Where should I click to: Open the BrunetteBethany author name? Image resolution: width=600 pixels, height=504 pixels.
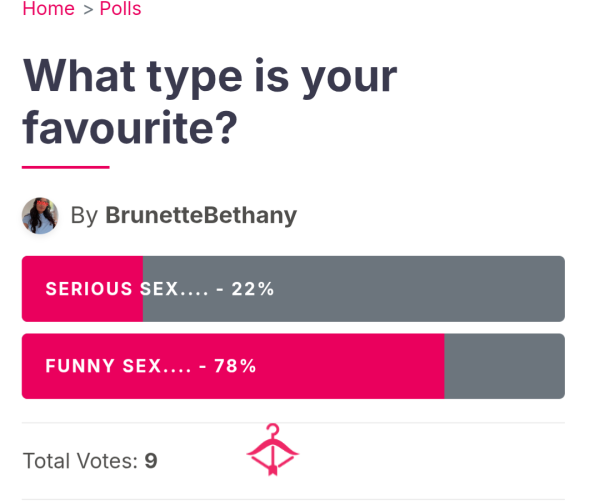201,215
